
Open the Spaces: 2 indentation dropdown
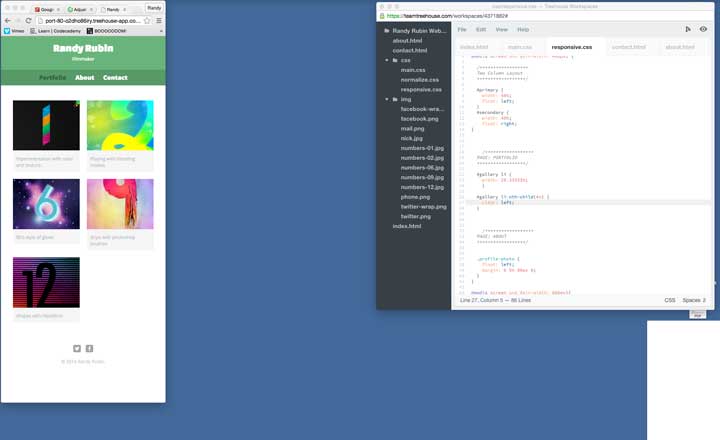click(694, 300)
